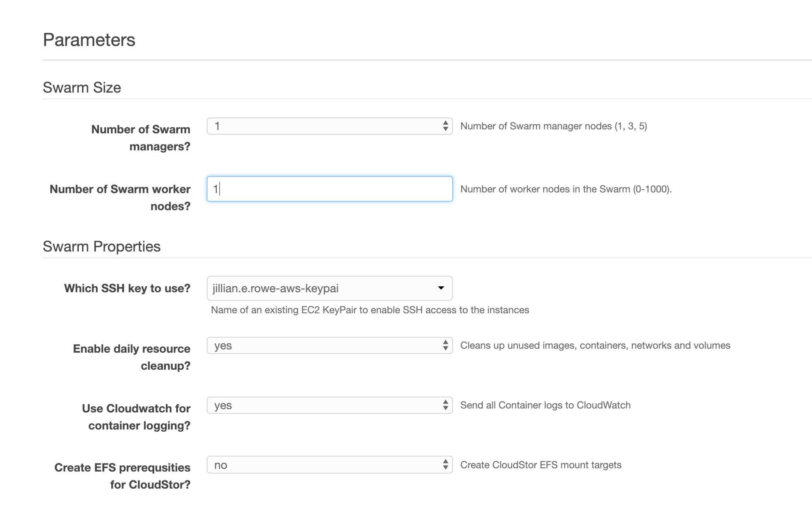Click arrows icon on resource cleanup select

pos(445,345)
